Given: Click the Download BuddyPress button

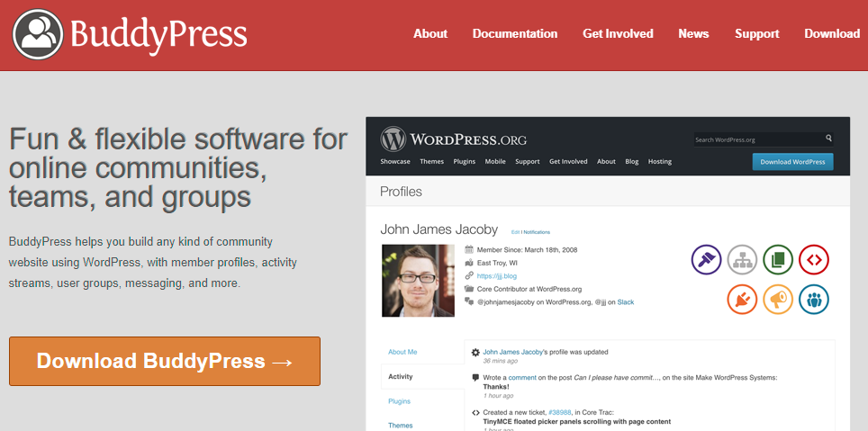Looking at the screenshot, I should tap(165, 362).
